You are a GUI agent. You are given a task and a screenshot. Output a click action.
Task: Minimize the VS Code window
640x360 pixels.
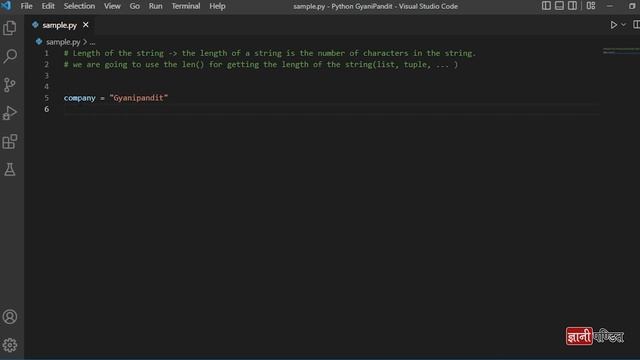click(610, 6)
